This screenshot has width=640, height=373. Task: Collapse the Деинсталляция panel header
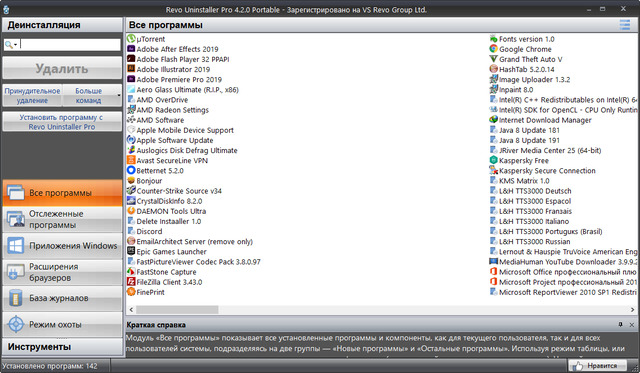pos(62,25)
